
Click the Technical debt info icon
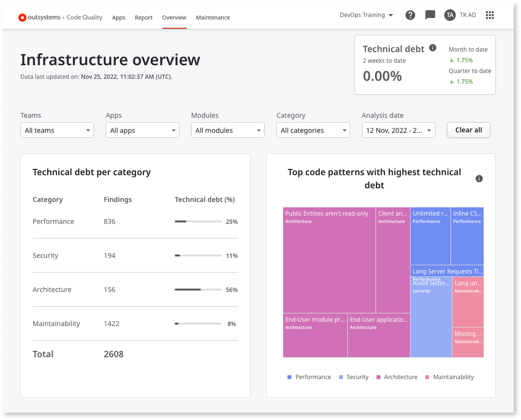click(432, 48)
